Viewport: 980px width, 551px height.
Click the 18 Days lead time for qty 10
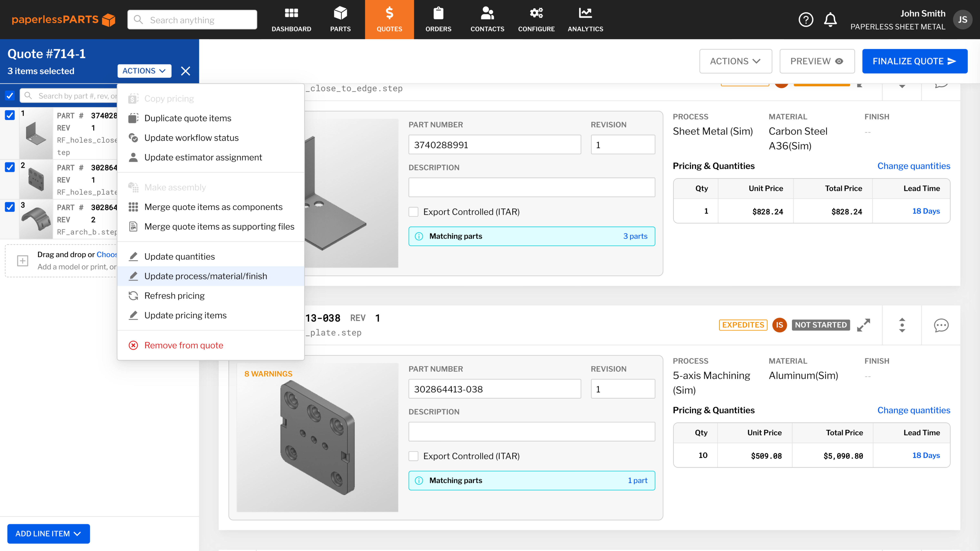coord(926,455)
